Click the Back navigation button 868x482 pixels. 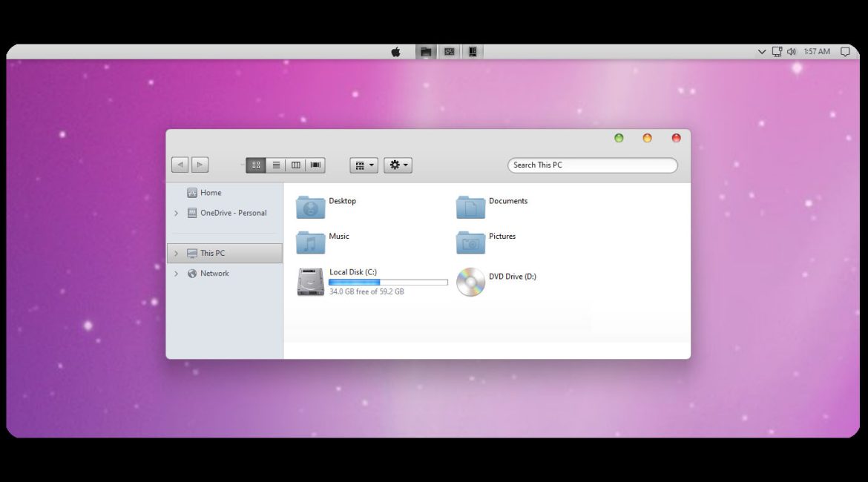point(180,165)
